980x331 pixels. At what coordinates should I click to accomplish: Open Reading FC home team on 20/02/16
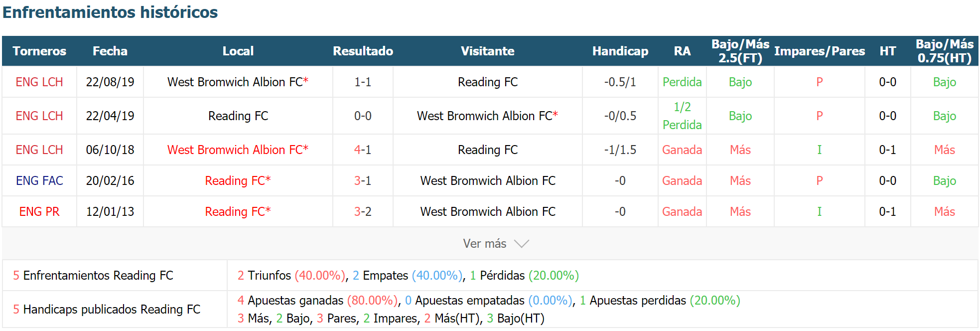click(238, 181)
